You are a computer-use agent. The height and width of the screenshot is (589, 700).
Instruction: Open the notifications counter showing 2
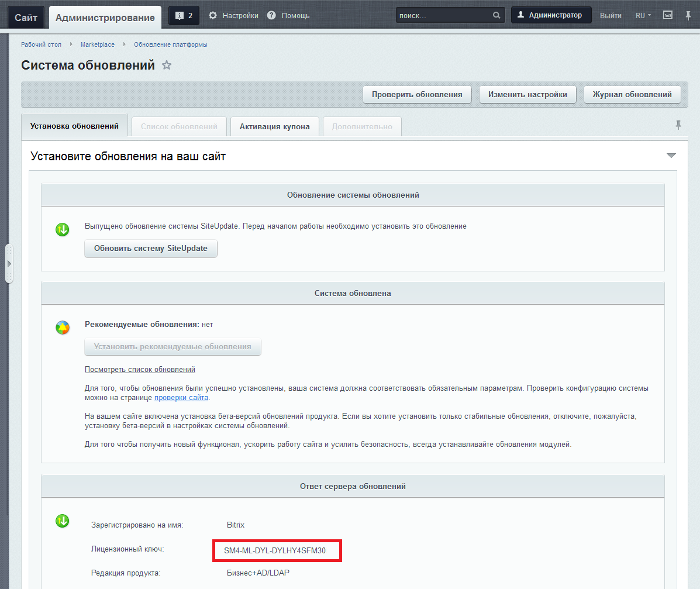184,16
